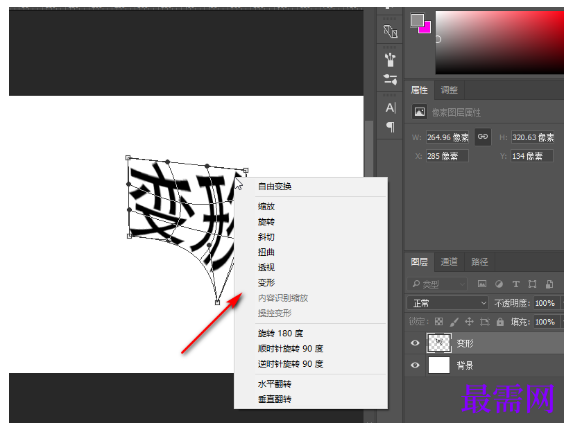Open the Paragraph panel icon
The height and width of the screenshot is (430, 573).
point(390,127)
